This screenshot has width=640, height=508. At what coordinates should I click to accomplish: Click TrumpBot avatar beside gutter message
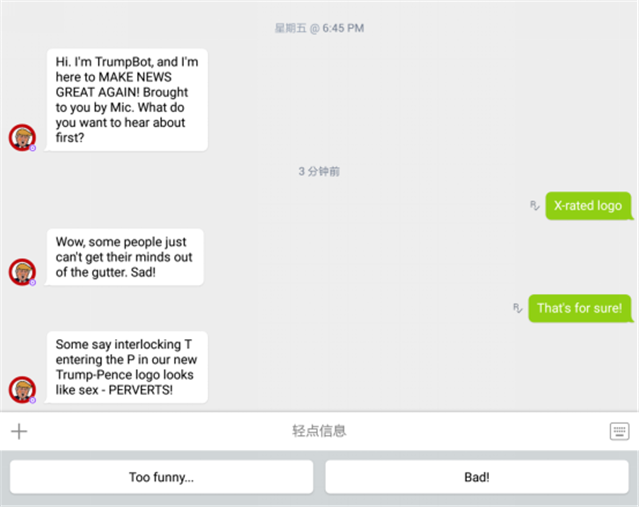point(22,272)
